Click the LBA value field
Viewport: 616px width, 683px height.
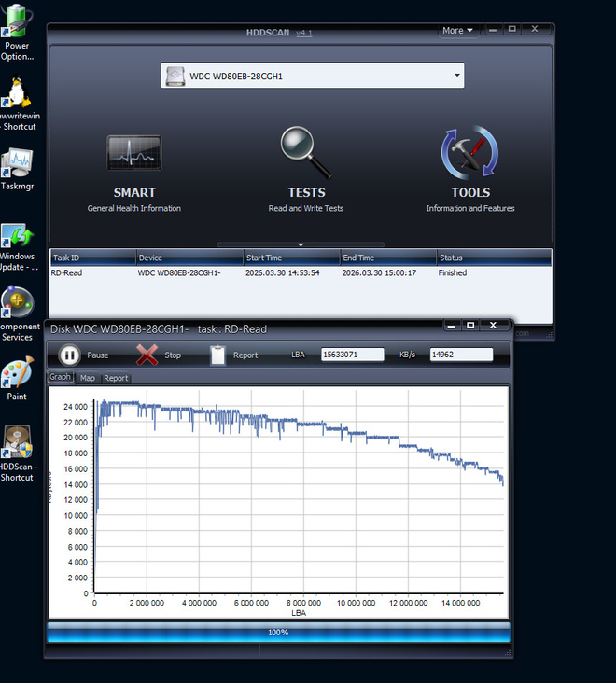point(353,355)
